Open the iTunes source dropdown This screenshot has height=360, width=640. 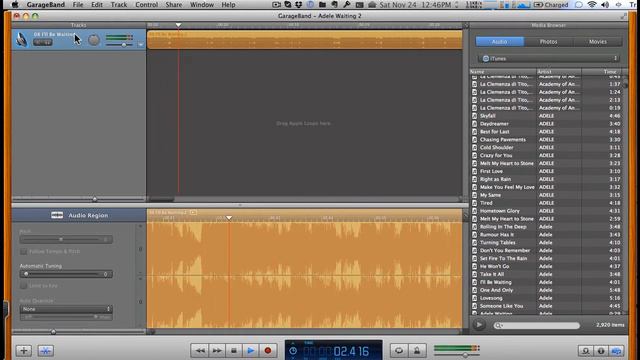[x=549, y=58]
